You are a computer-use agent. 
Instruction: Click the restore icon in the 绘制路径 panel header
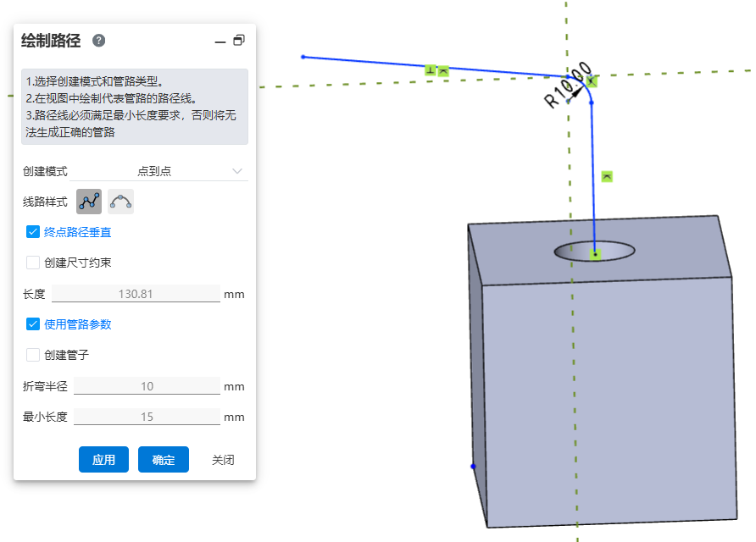239,41
